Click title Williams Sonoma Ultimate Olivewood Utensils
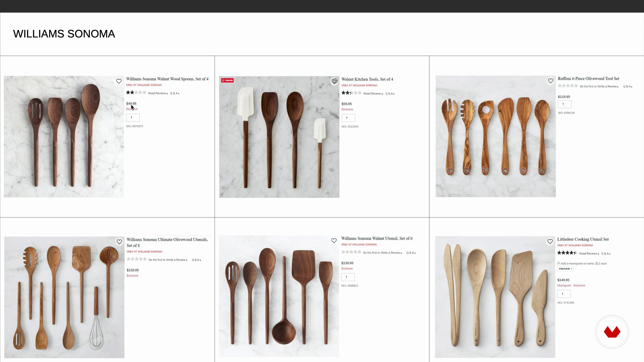644x362 pixels. coord(167,242)
